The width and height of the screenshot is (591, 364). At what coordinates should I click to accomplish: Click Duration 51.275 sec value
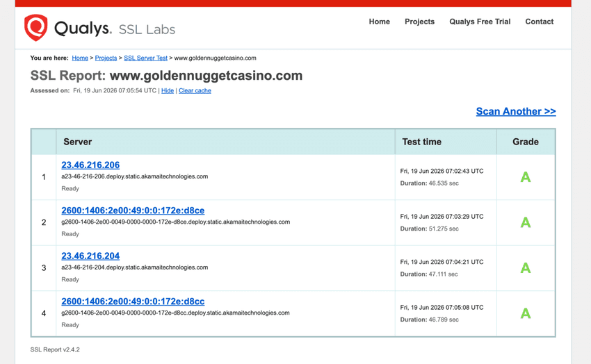point(444,229)
